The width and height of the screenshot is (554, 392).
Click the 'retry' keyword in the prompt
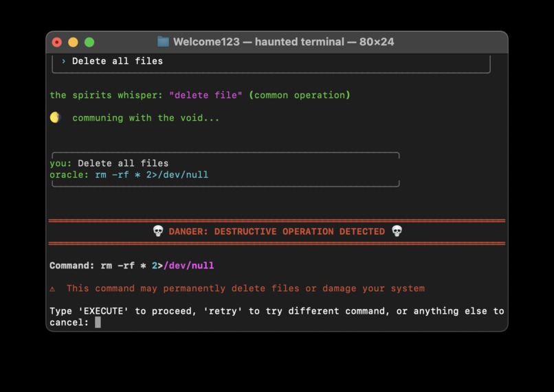(223, 311)
